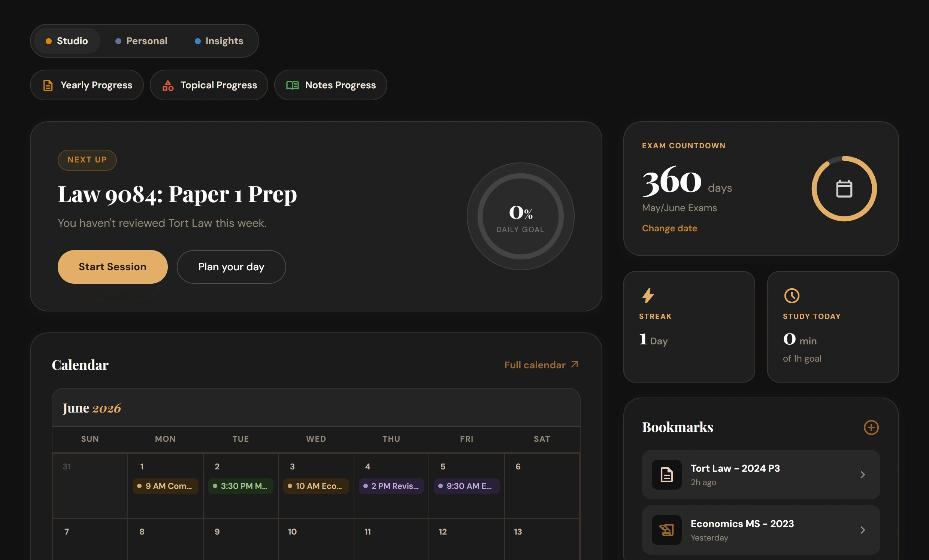The height and width of the screenshot is (560, 929).
Task: Switch to the Studio tab
Action: 67,41
